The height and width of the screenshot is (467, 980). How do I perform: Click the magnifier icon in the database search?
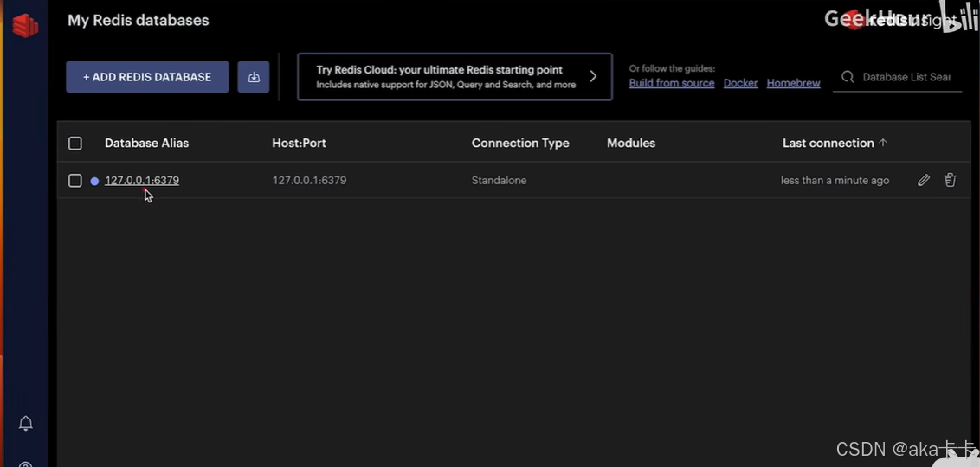pyautogui.click(x=848, y=77)
